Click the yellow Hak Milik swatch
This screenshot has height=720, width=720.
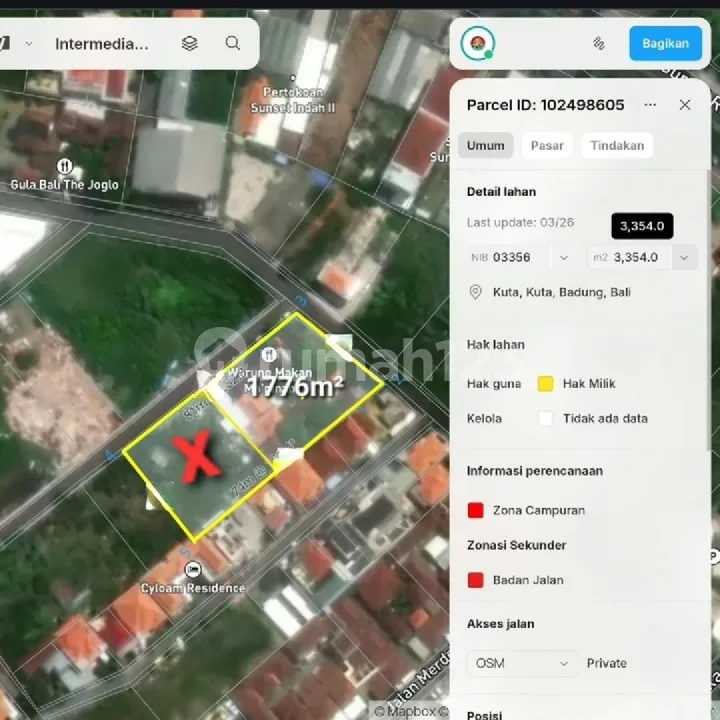point(545,384)
